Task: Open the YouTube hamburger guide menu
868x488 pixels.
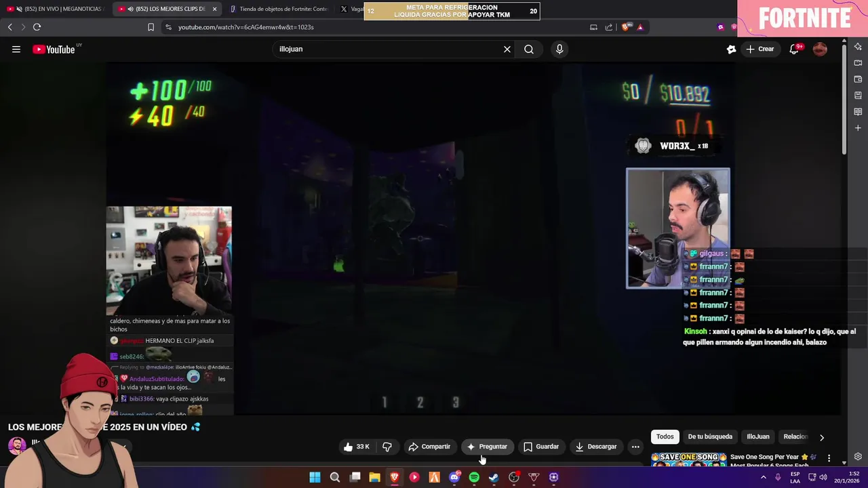Action: (16, 49)
